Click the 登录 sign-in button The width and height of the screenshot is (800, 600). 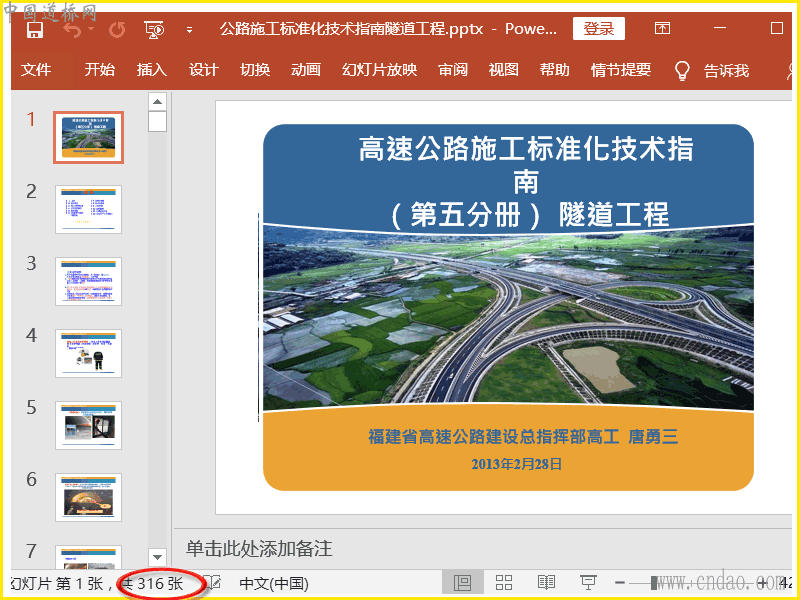(x=598, y=29)
